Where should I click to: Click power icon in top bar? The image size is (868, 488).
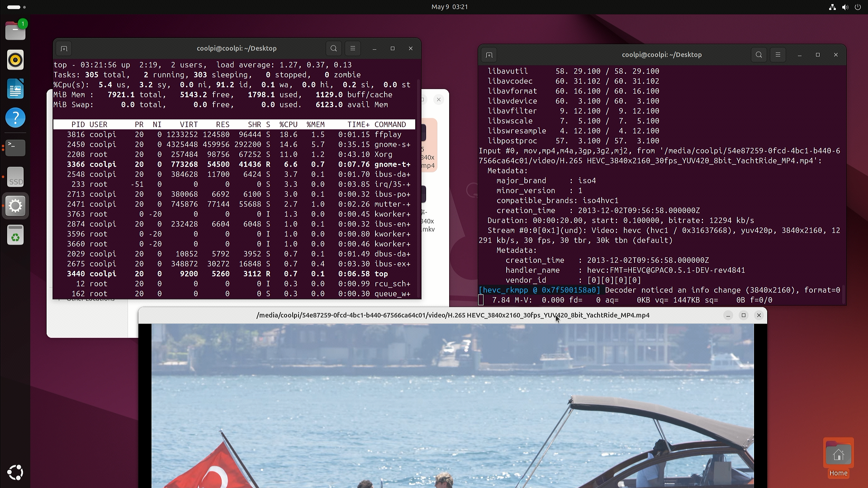click(858, 7)
